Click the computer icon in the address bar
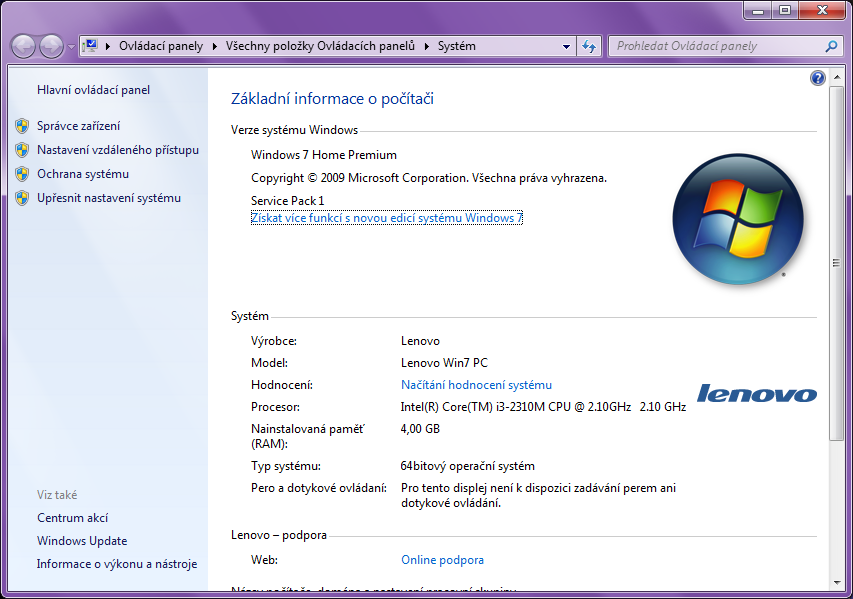 click(x=91, y=46)
